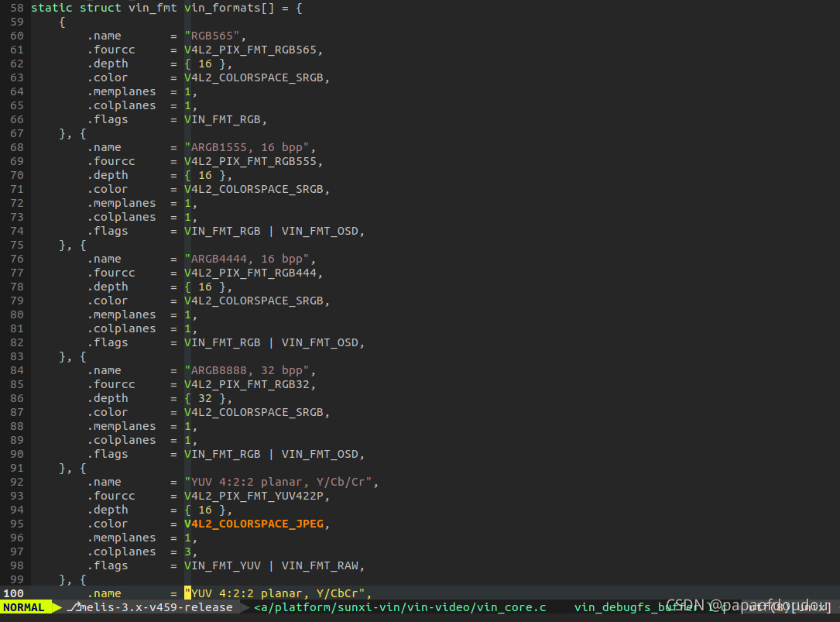Click V4L2_PIX_FMT_RGB32 constant

[x=247, y=384]
